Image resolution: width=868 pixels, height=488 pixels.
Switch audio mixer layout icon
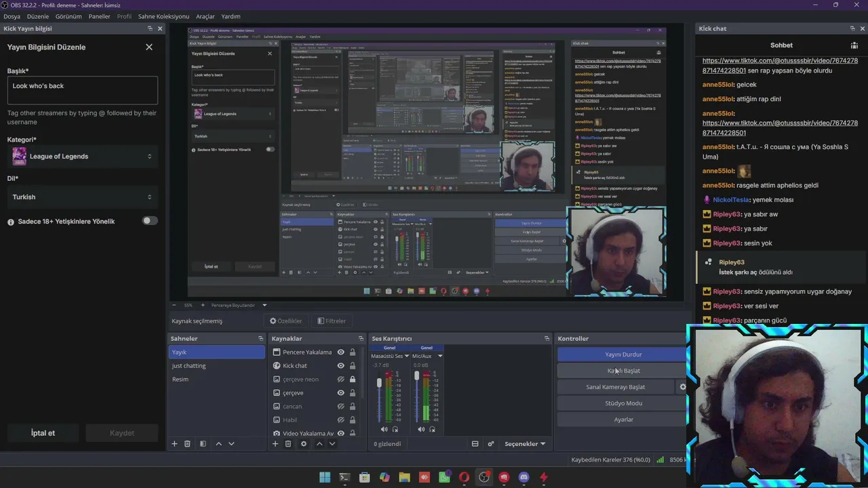pyautogui.click(x=475, y=444)
